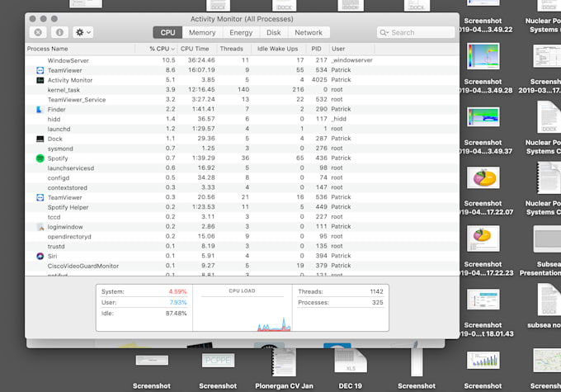Select the DEC 19 XLS file icon
561x392 pixels.
[351, 360]
